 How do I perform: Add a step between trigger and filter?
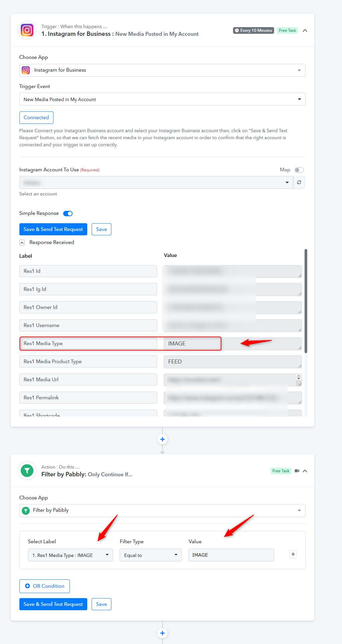[x=162, y=439]
